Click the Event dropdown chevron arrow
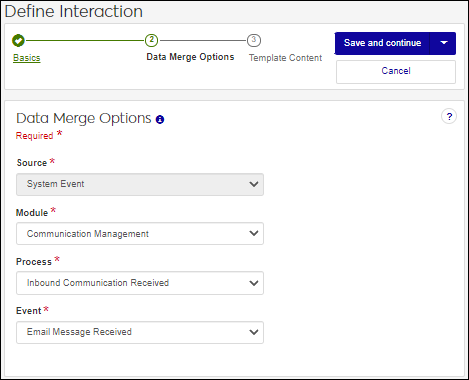The width and height of the screenshot is (469, 380). [254, 332]
